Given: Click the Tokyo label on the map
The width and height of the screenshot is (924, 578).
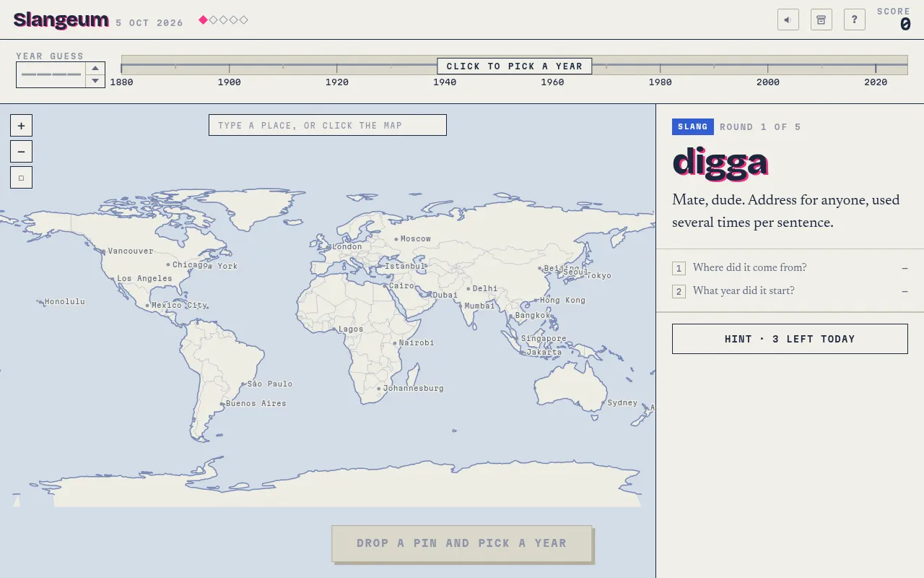Looking at the screenshot, I should (x=599, y=276).
